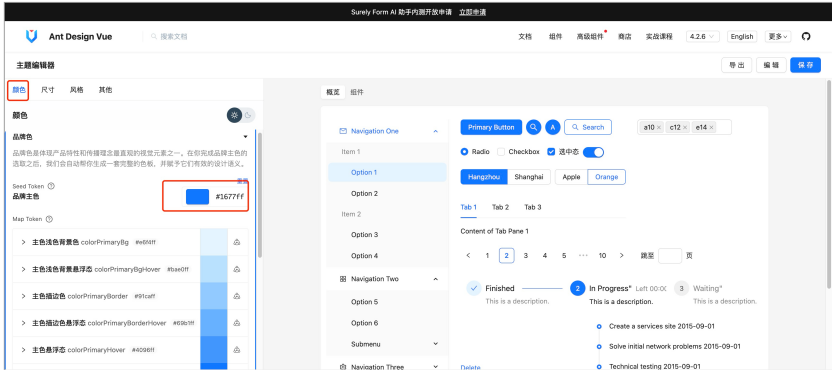
Task: Expand the colorPrimaryBorderHover row chevron
Action: (x=23, y=323)
